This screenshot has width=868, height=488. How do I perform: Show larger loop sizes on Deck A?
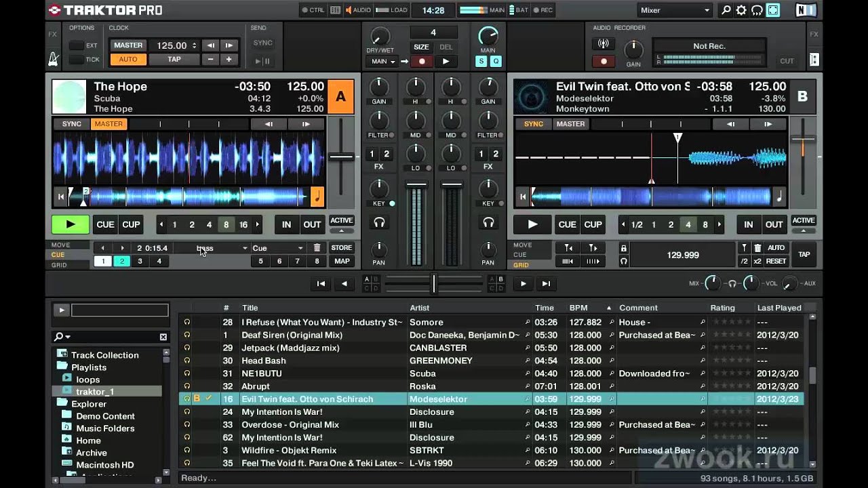[259, 224]
